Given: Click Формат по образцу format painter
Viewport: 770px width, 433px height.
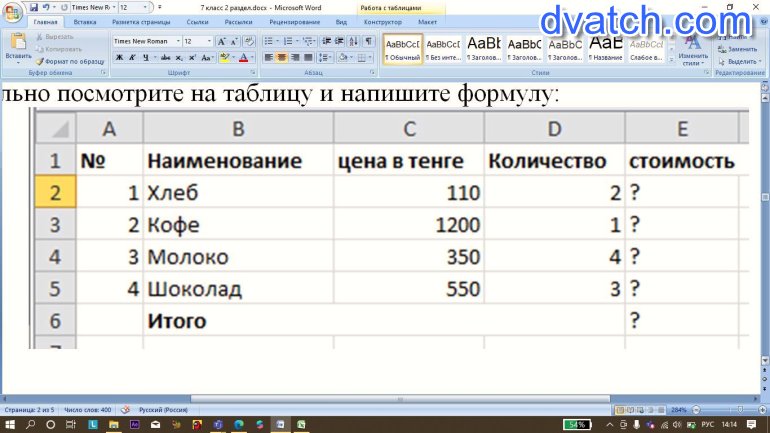Looking at the screenshot, I should [68, 61].
